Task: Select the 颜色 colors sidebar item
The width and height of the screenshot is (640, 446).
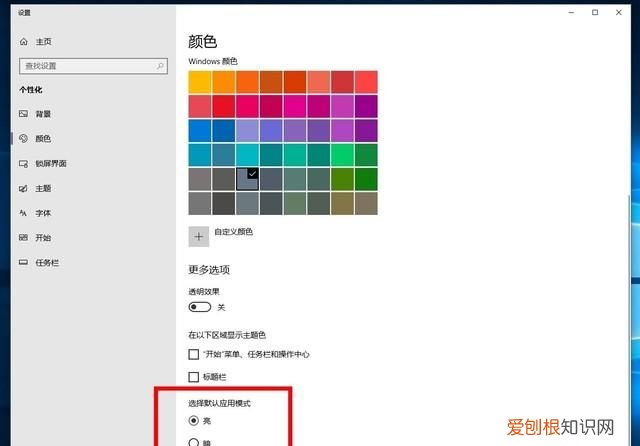Action: coord(35,139)
